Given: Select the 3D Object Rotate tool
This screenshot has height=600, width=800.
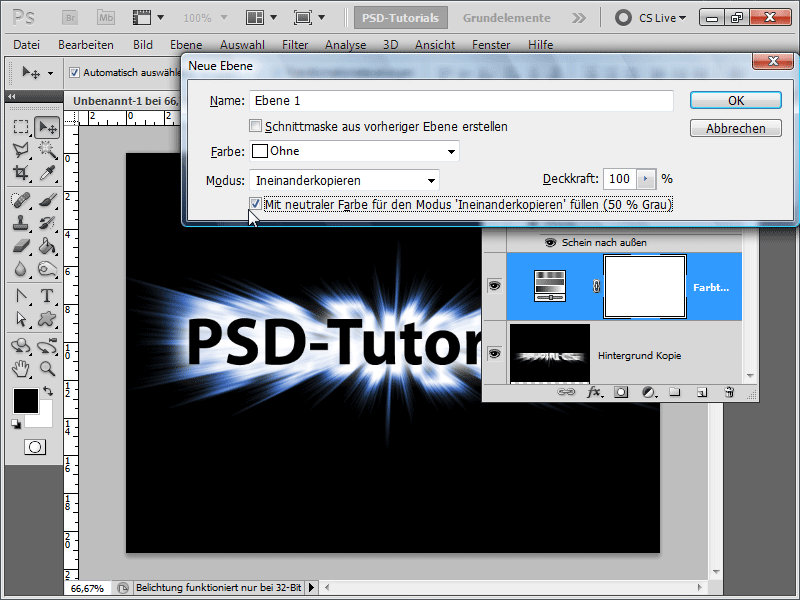Looking at the screenshot, I should click(x=21, y=346).
